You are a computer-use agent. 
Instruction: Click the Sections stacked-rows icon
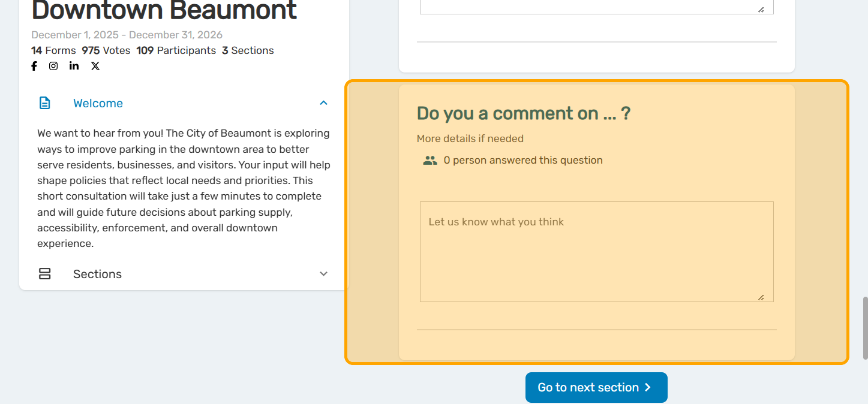[44, 274]
